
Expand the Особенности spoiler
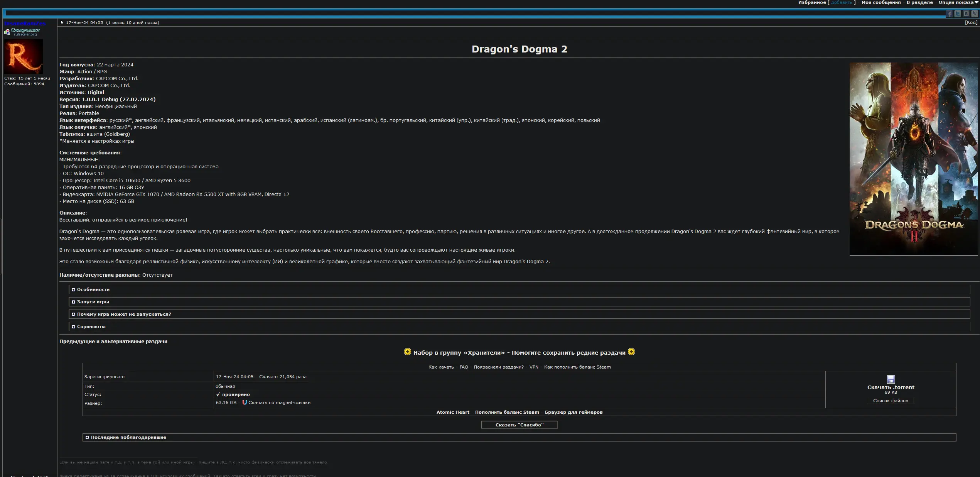[93, 289]
